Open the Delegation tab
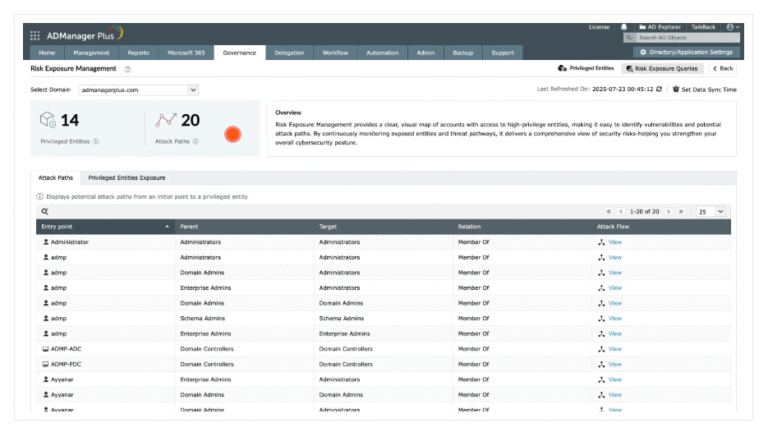 point(289,52)
